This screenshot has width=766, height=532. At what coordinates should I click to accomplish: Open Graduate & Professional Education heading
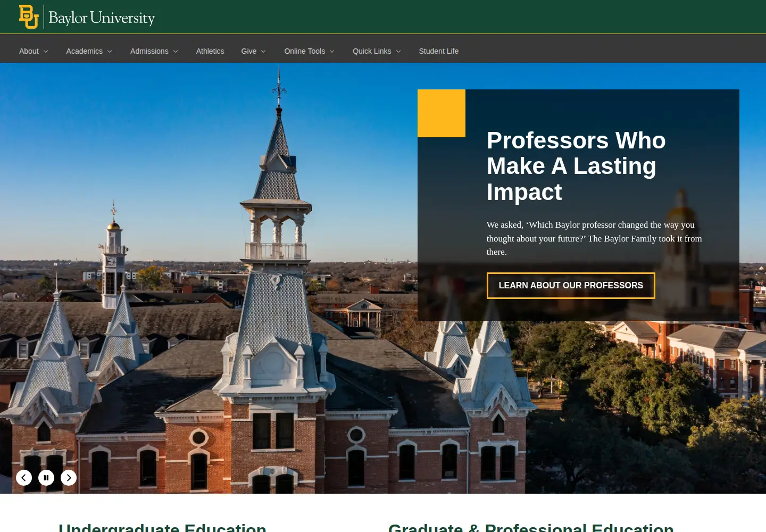coord(531,528)
